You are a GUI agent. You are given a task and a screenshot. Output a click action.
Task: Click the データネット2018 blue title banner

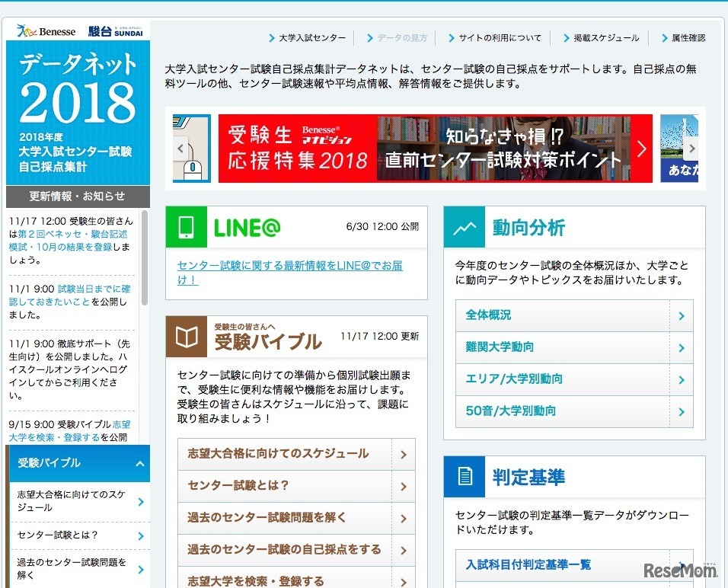pyautogui.click(x=78, y=113)
